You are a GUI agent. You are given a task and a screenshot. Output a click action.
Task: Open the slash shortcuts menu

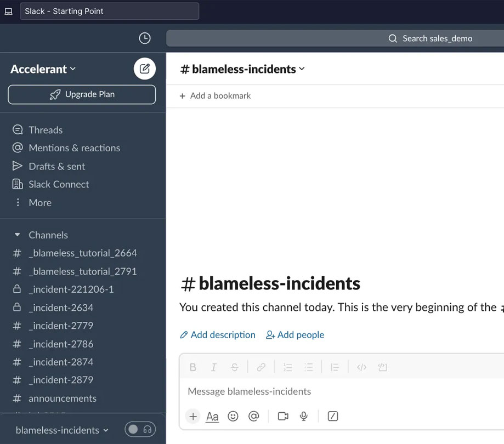pos(333,417)
